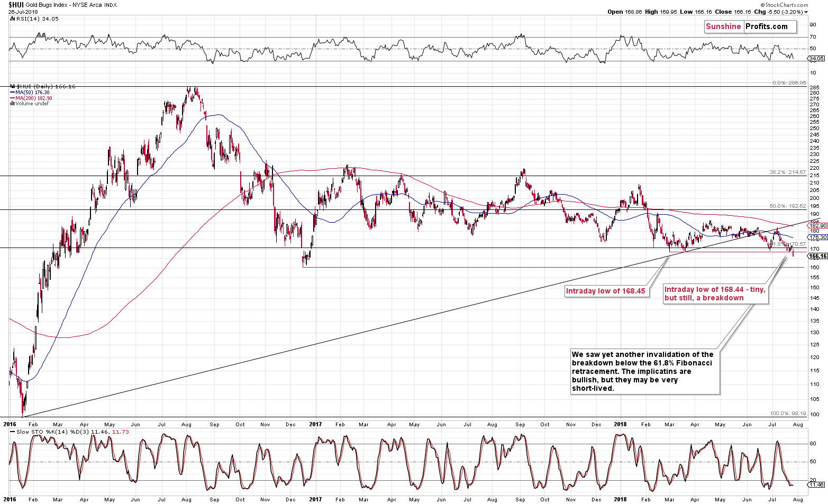
Task: Click the 'Volume undef' legend text
Action: tap(32, 104)
